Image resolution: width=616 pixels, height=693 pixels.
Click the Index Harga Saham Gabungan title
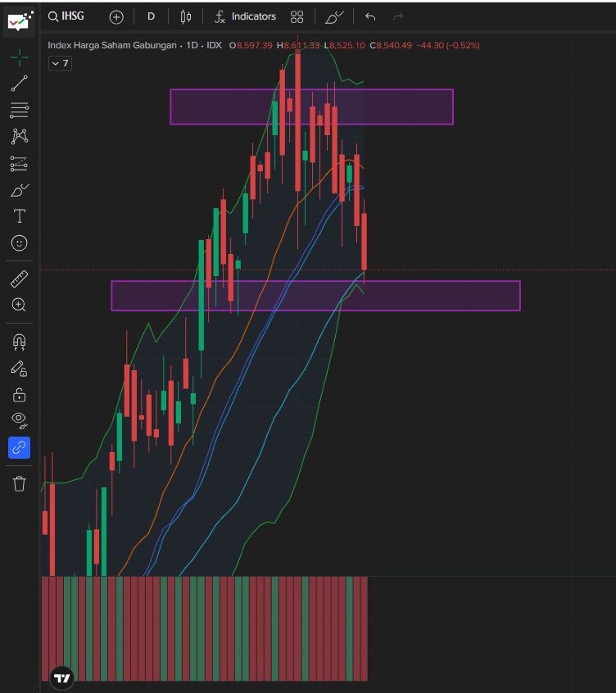tap(112, 45)
